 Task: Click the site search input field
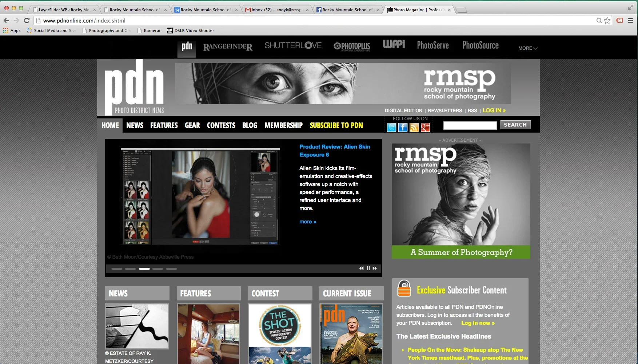[470, 125]
